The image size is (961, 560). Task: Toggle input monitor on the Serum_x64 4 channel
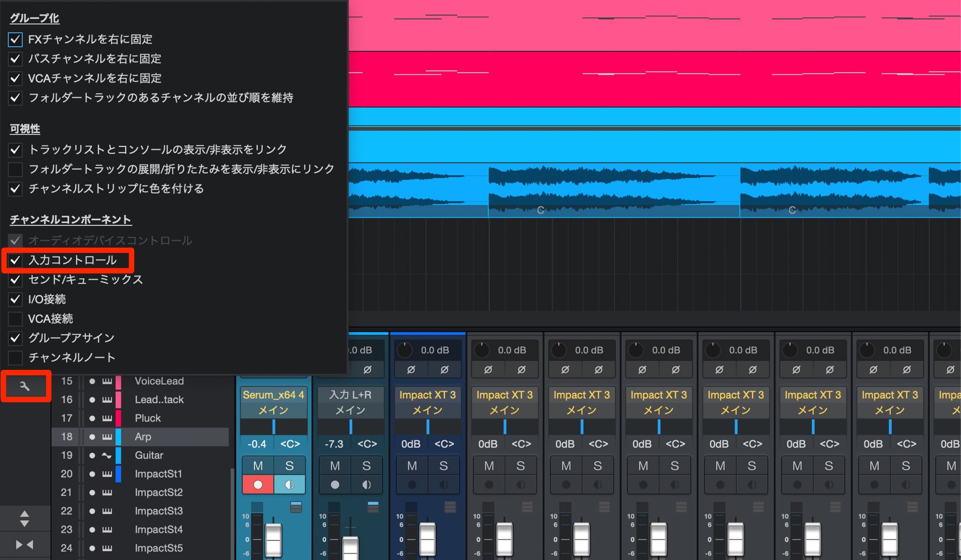pos(289,485)
